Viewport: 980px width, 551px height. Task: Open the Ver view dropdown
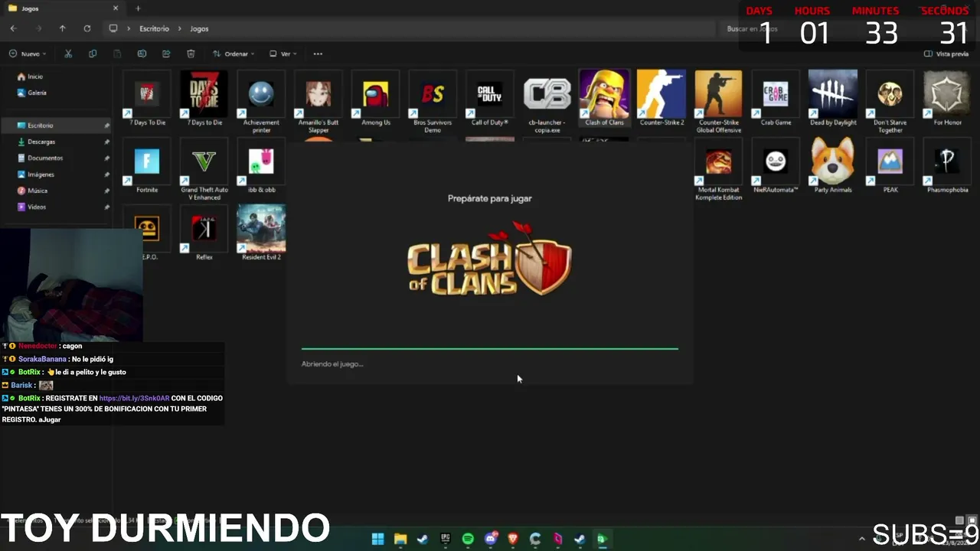[x=283, y=54]
